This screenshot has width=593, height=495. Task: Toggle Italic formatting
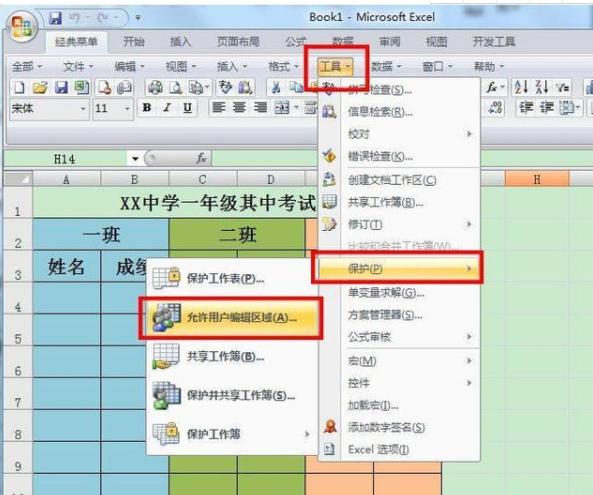coord(167,108)
